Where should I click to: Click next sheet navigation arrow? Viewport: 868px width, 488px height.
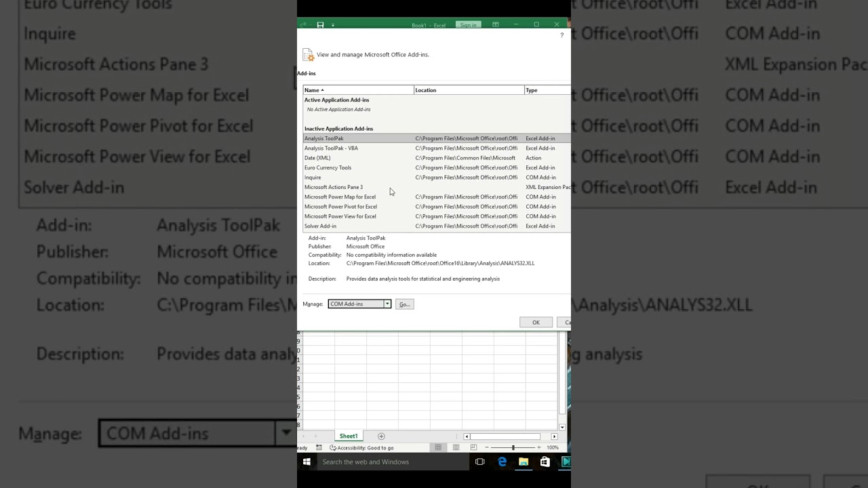click(315, 436)
